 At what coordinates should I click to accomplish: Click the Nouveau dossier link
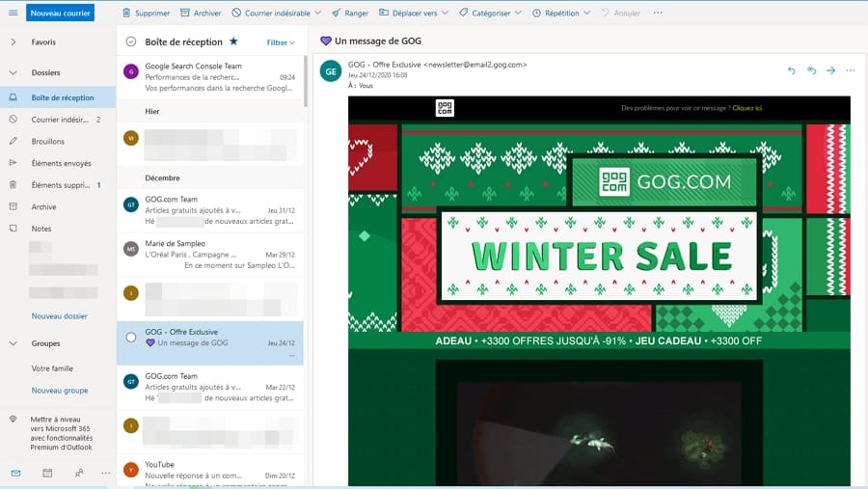click(x=59, y=316)
